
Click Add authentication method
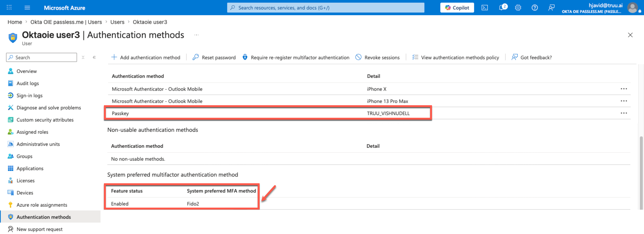(x=145, y=57)
